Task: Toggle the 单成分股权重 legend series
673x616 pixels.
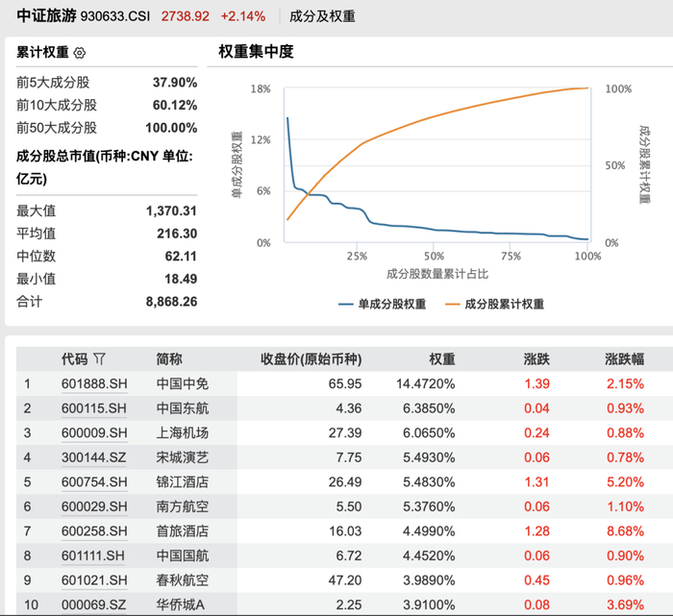Action: (382, 304)
